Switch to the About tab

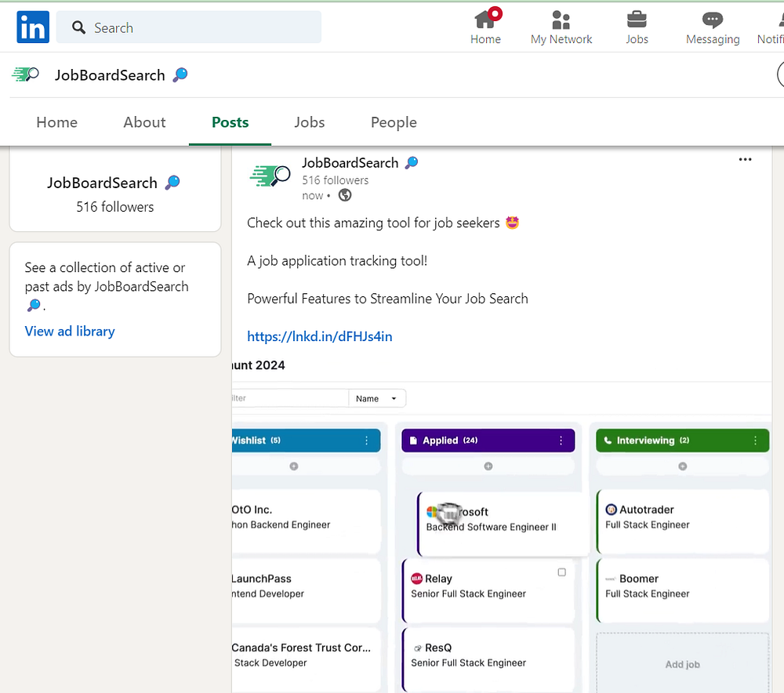coord(144,122)
